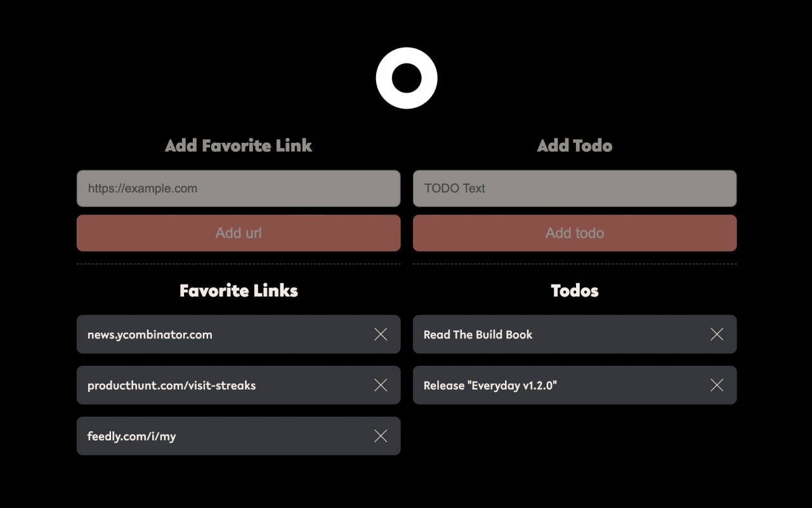
Task: Open the news.ycombinator.com favorite link
Action: tap(150, 334)
